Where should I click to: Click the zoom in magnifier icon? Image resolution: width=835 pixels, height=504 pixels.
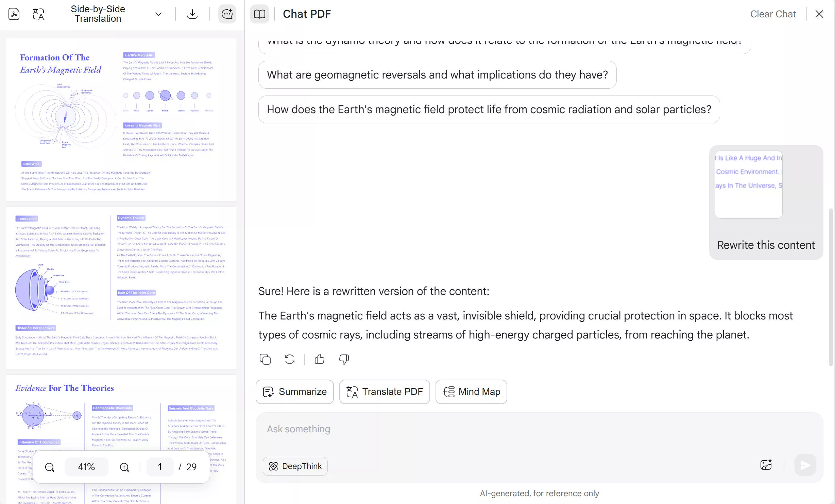124,467
